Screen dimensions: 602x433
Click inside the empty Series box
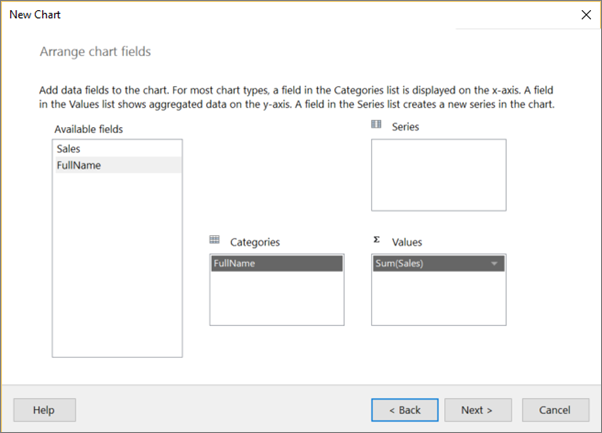pyautogui.click(x=438, y=175)
